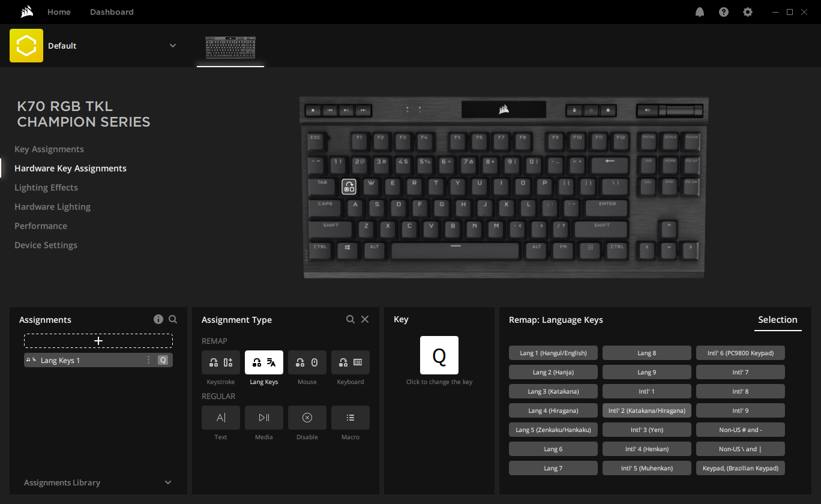
Task: Choose the Macro assignment type
Action: [x=350, y=418]
